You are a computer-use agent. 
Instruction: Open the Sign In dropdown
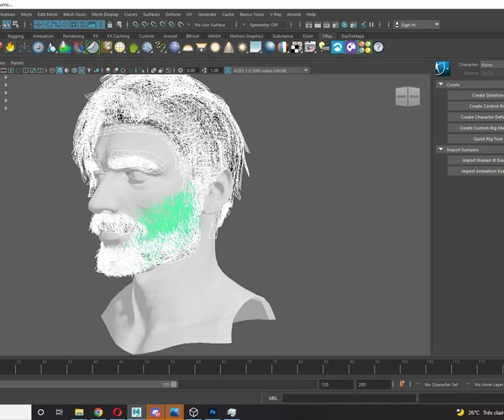point(417,24)
